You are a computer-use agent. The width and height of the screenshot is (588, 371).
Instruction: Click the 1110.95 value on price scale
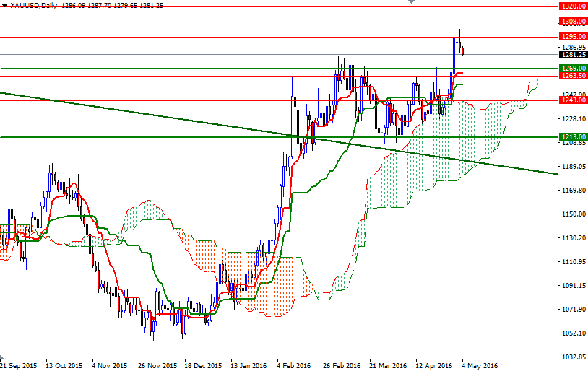(x=574, y=261)
